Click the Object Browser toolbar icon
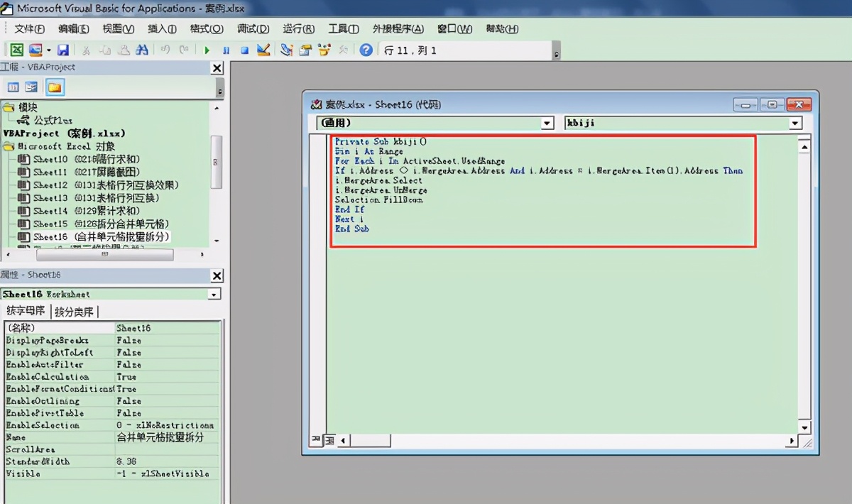Viewport: 852px width, 504px height. click(325, 50)
